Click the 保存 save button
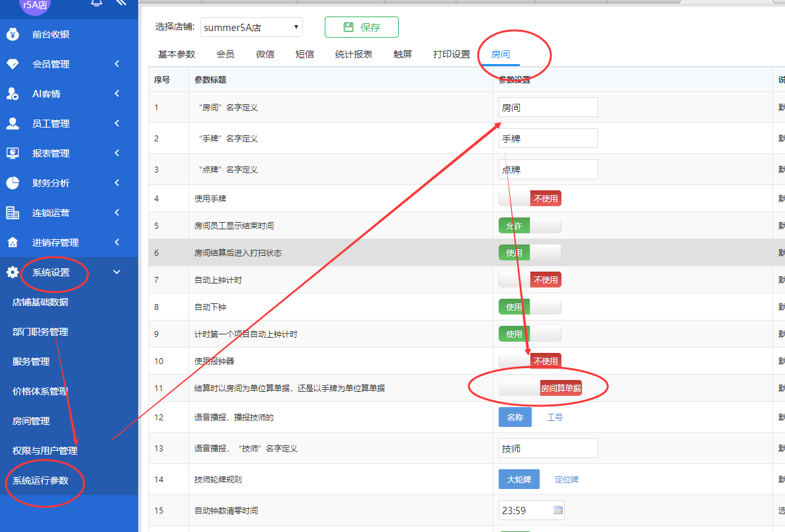Screen dimensions: 785x532 [x=362, y=27]
